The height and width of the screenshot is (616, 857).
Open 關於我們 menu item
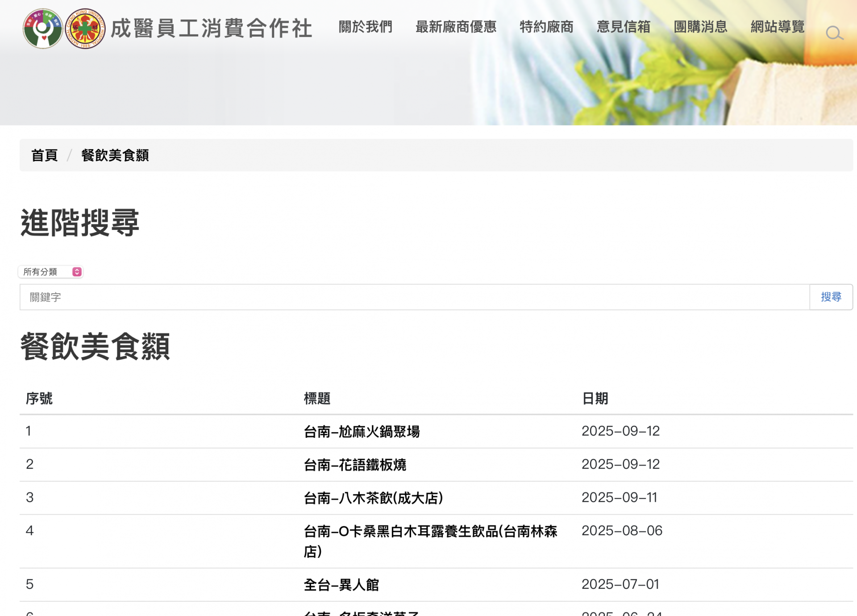366,27
